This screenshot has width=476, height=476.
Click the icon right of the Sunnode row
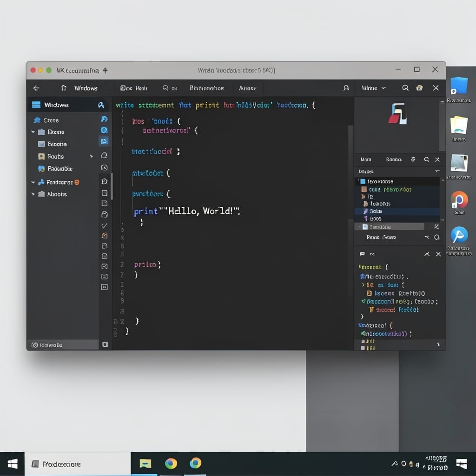436,227
